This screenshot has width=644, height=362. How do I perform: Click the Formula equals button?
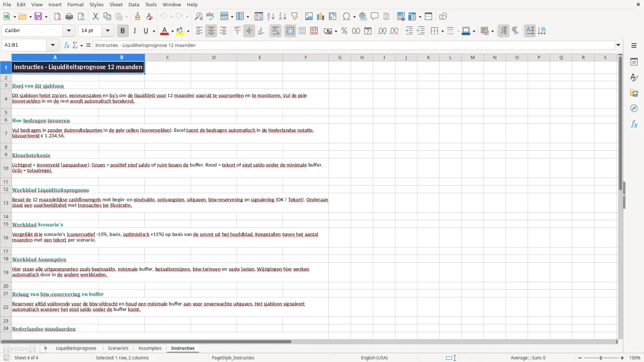tap(89, 45)
